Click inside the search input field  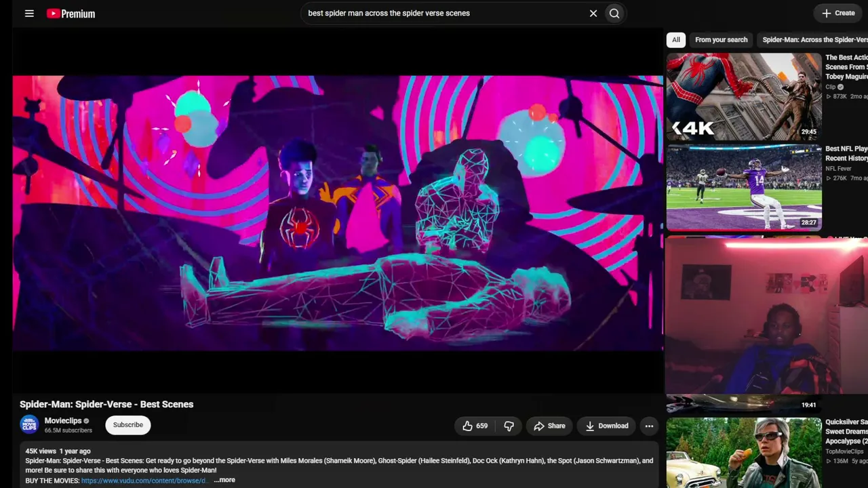click(444, 13)
